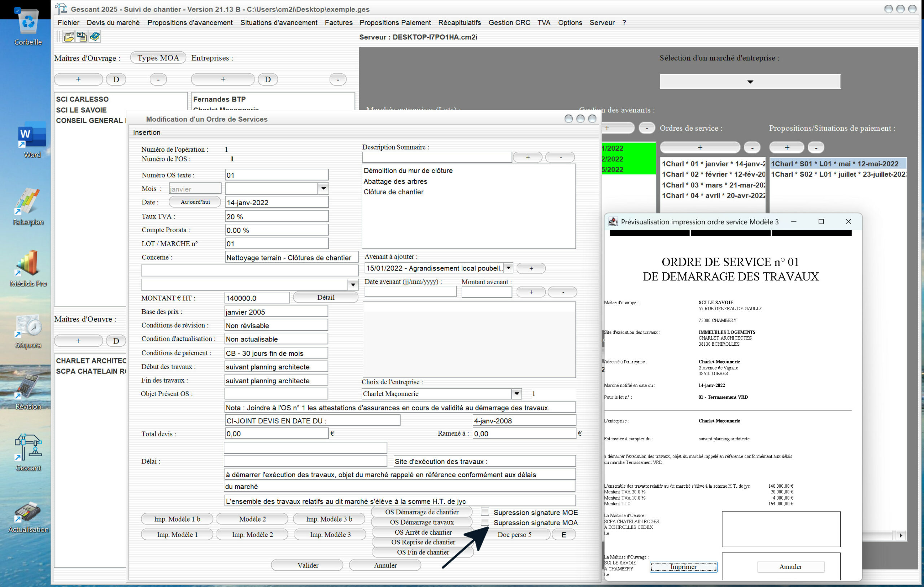Open the Situations d'avancement menu
The image size is (924, 587).
click(x=279, y=23)
